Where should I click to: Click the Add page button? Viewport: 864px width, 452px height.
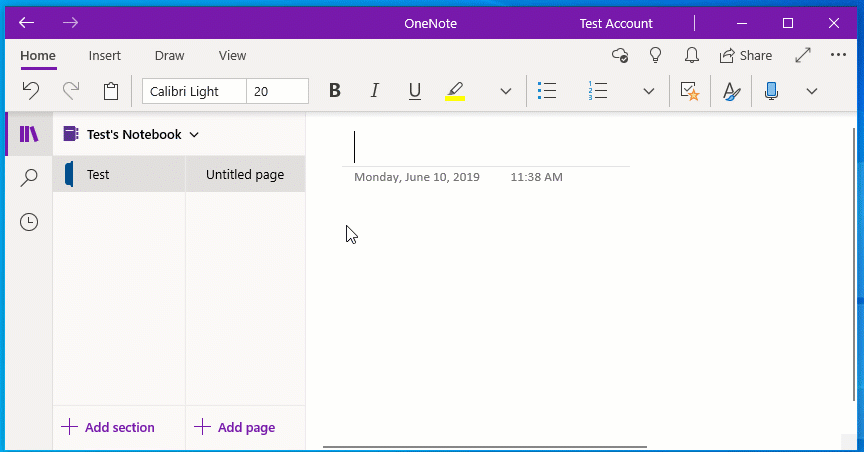coord(235,427)
